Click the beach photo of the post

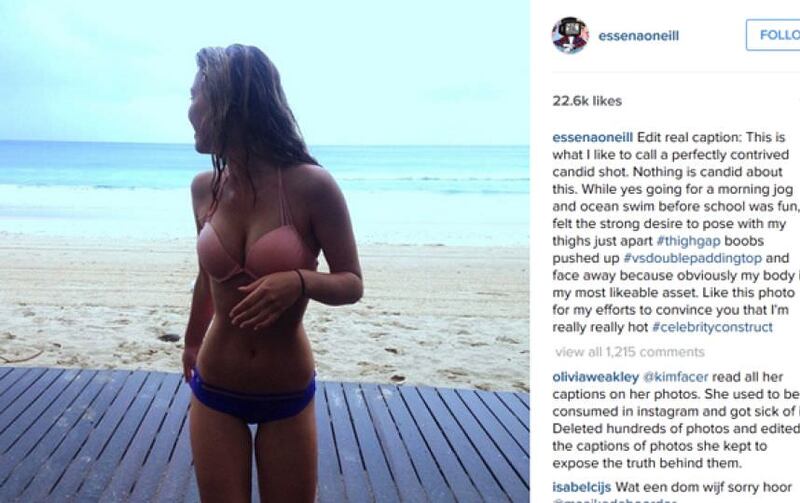(265, 252)
